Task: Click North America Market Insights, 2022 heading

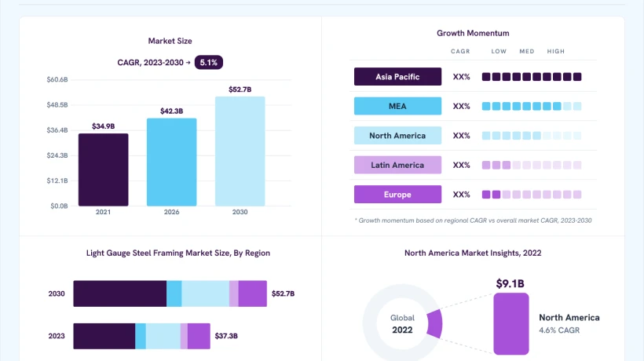Action: [473, 253]
